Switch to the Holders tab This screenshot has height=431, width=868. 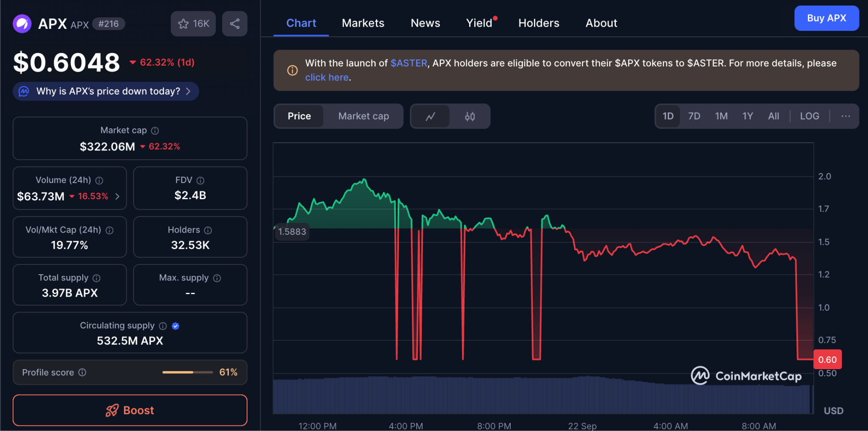538,23
